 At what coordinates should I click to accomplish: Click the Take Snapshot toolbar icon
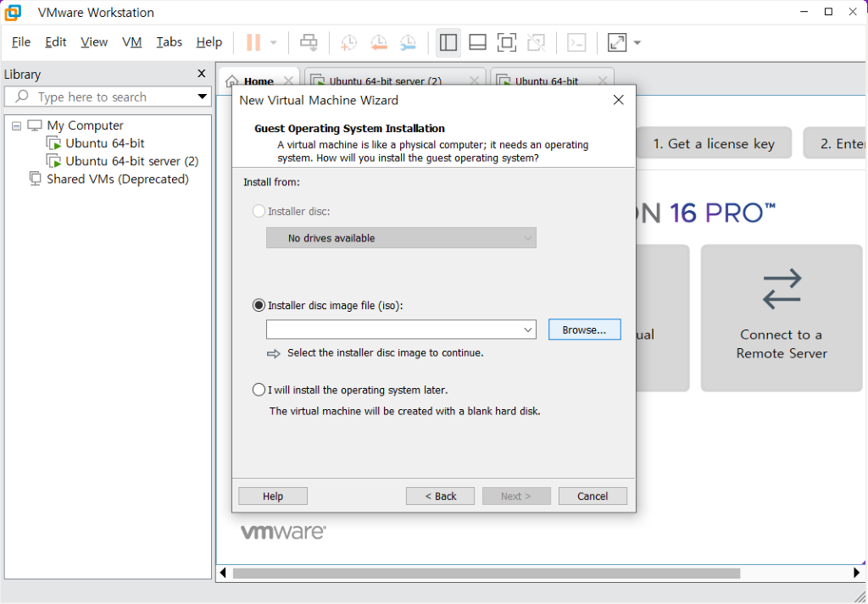(x=348, y=42)
